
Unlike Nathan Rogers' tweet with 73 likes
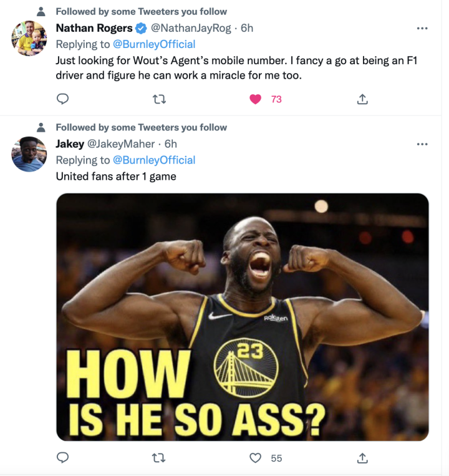[x=255, y=99]
